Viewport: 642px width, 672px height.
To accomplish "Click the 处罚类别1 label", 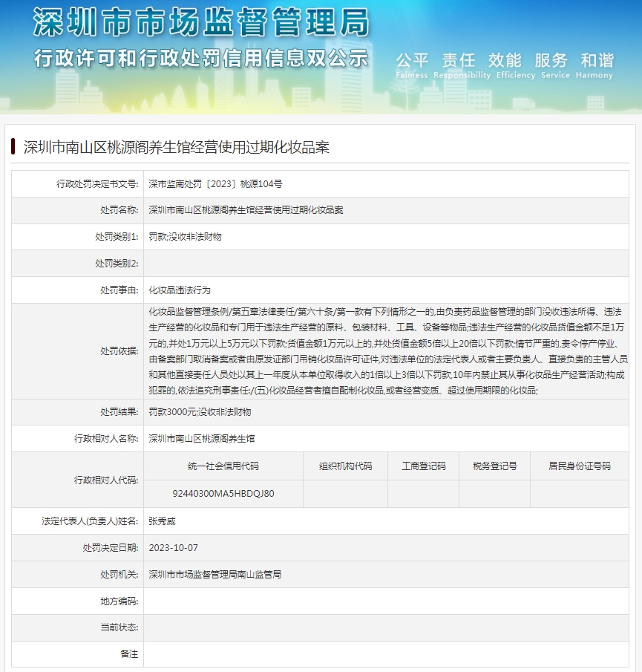I will tap(117, 237).
